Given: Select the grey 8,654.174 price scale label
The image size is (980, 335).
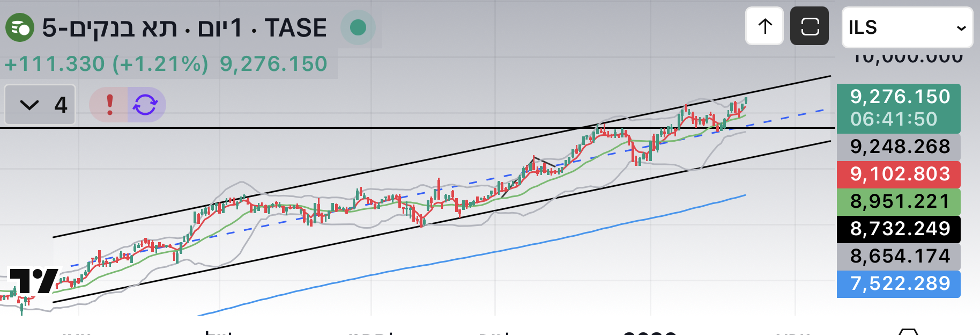Looking at the screenshot, I should tap(899, 256).
